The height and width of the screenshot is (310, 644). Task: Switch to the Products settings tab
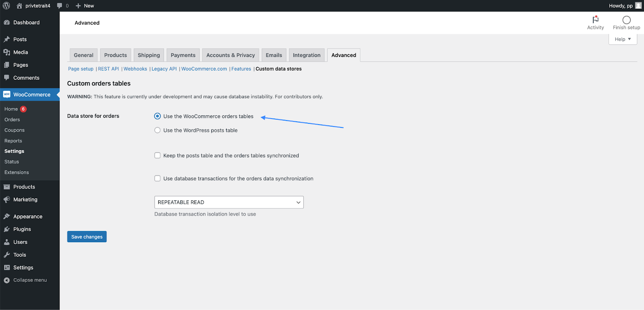click(x=116, y=55)
